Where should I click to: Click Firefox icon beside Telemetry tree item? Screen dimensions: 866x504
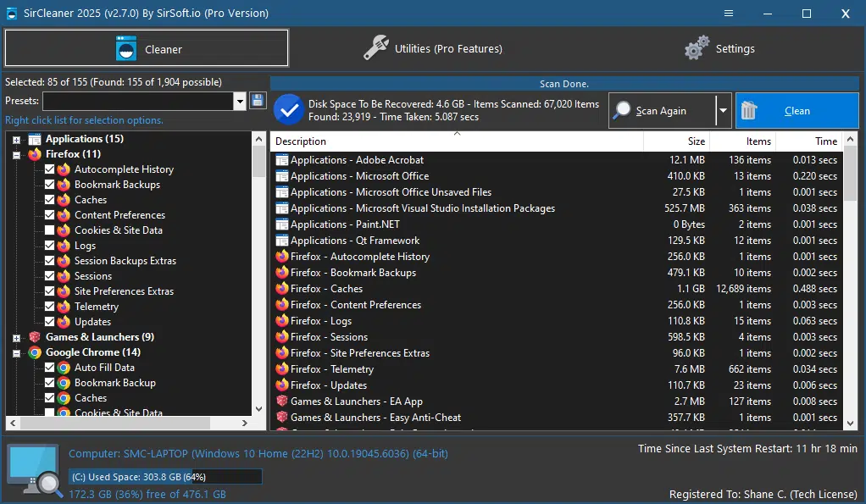click(64, 307)
